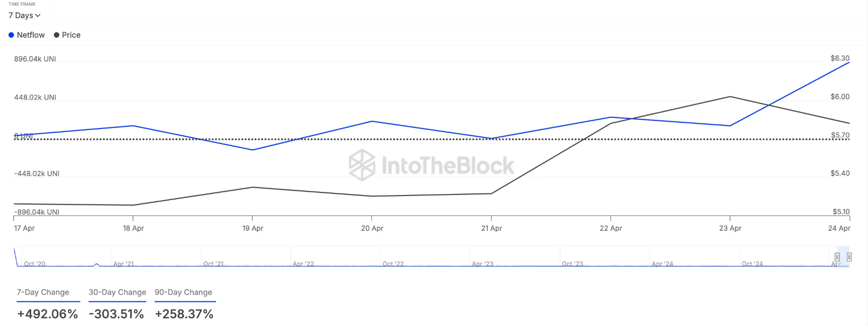Click the 20 Apr x-axis label
The image size is (868, 325).
point(372,228)
